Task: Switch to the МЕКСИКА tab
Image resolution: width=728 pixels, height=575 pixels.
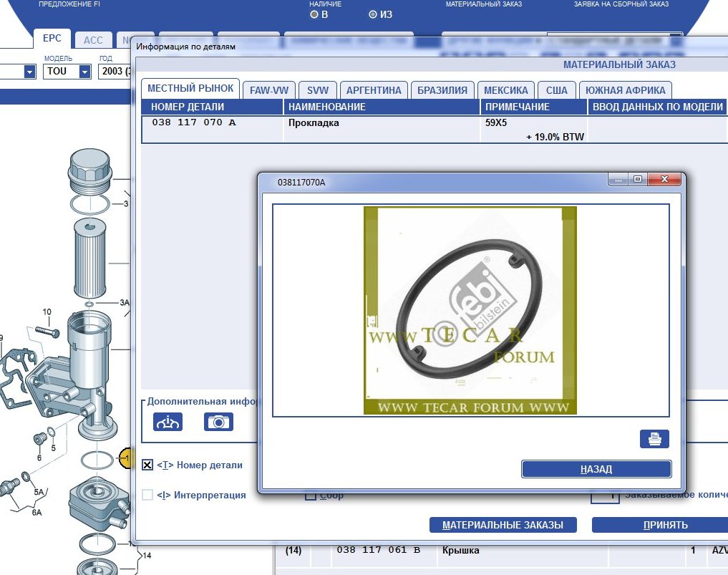Action: 505,90
